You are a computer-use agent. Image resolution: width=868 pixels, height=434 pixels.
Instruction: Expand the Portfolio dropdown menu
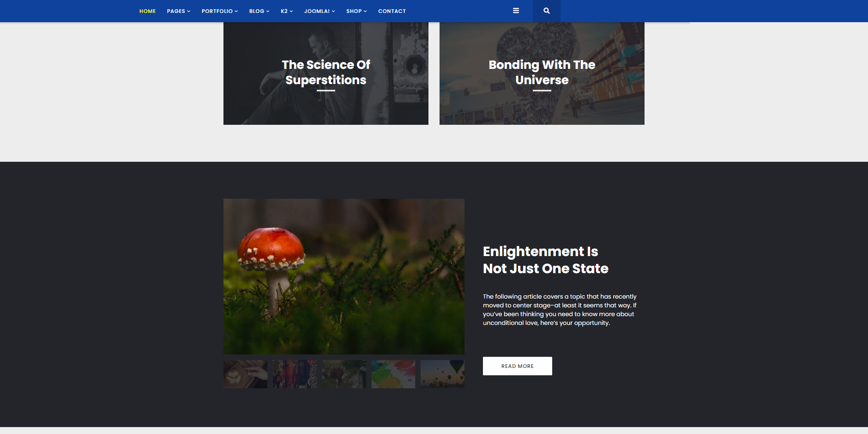click(x=220, y=11)
